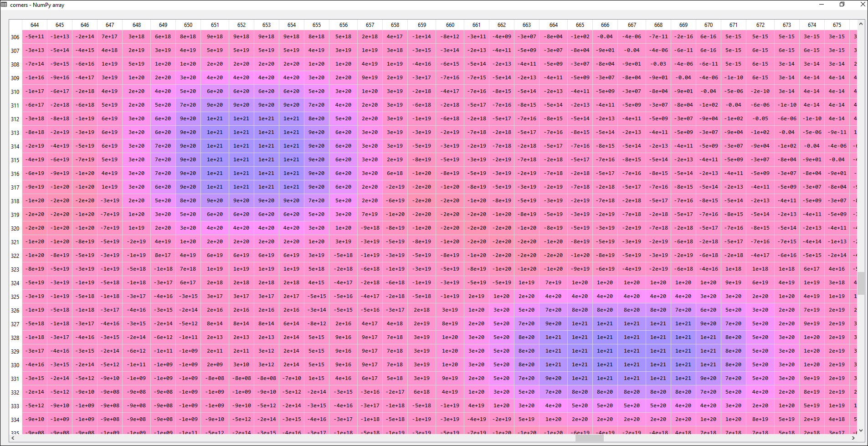The height and width of the screenshot is (446, 868).
Task: Select cell 4e+19 at row 321, column 649
Action: [x=163, y=241]
